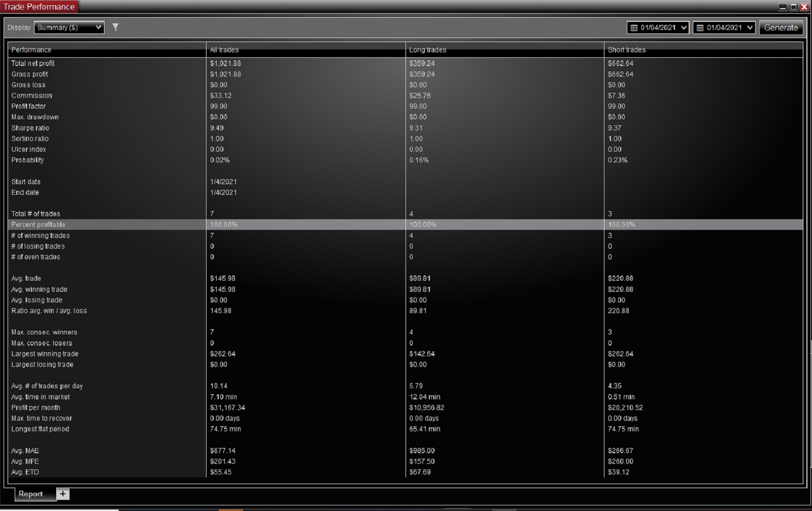Select the Avg. losing trade row label
Viewport: 812px width, 511px height.
pyautogui.click(x=37, y=300)
